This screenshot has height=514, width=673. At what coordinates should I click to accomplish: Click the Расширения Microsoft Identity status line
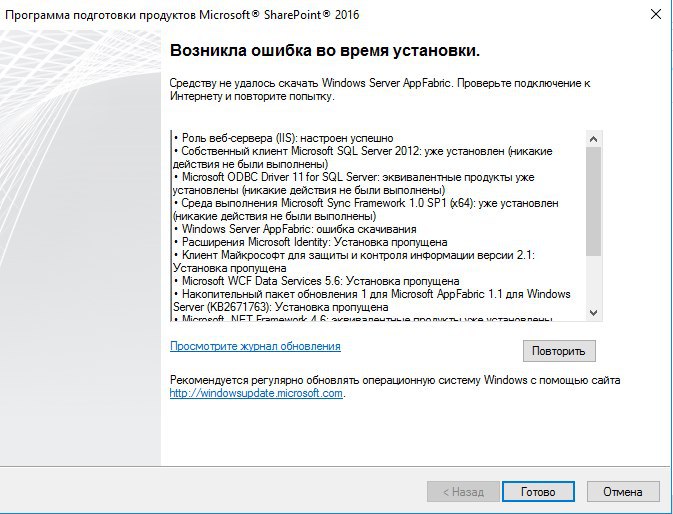click(x=310, y=242)
